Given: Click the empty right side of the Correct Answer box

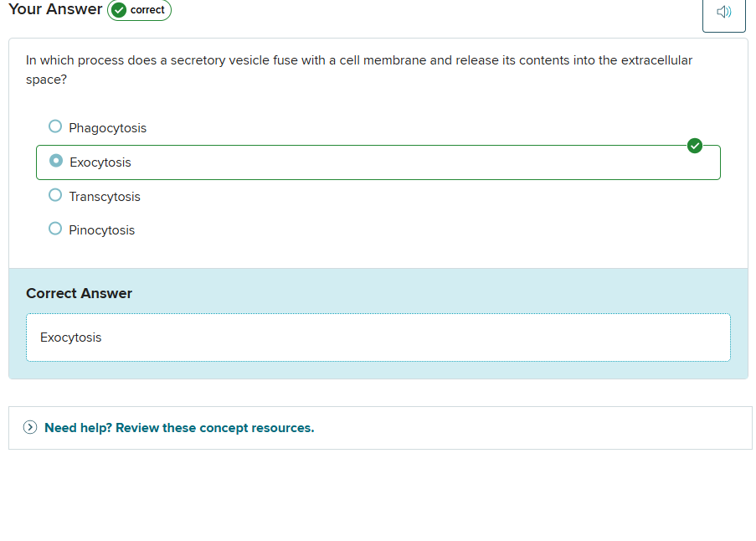Looking at the screenshot, I should (544, 337).
